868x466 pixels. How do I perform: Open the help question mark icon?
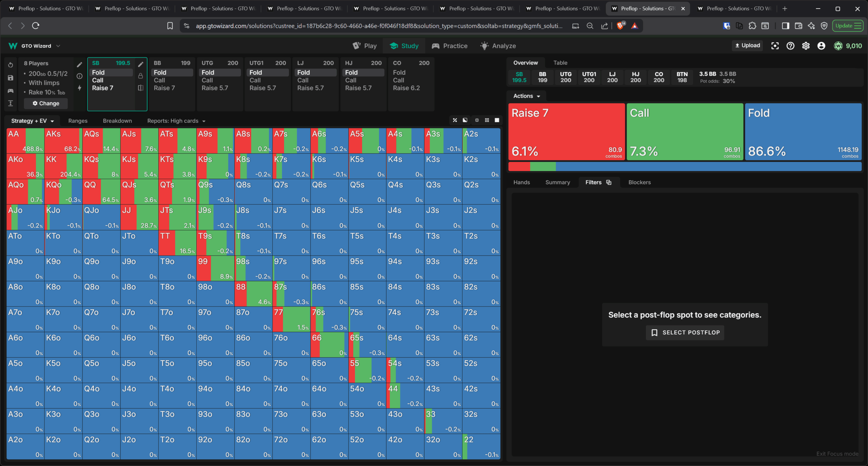click(x=790, y=46)
